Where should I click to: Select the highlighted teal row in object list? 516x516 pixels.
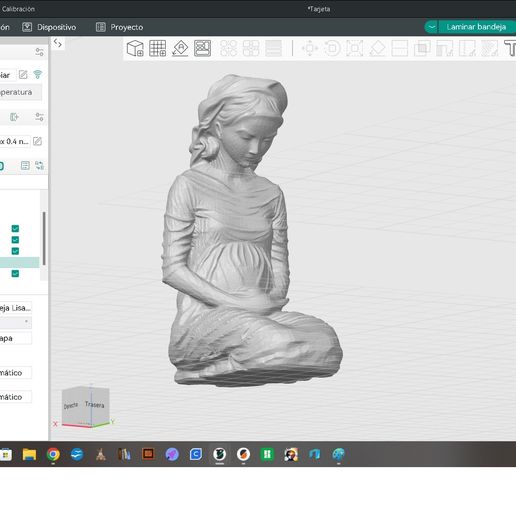pos(19,262)
